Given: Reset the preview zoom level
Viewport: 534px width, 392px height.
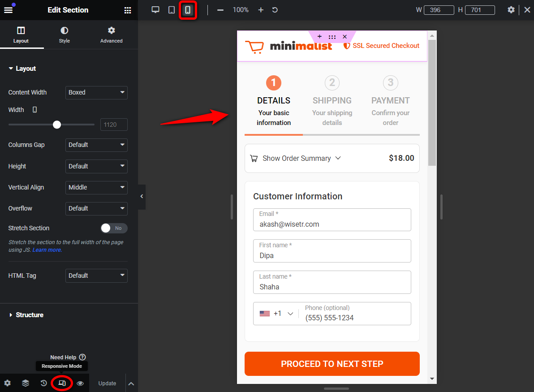Looking at the screenshot, I should (275, 10).
